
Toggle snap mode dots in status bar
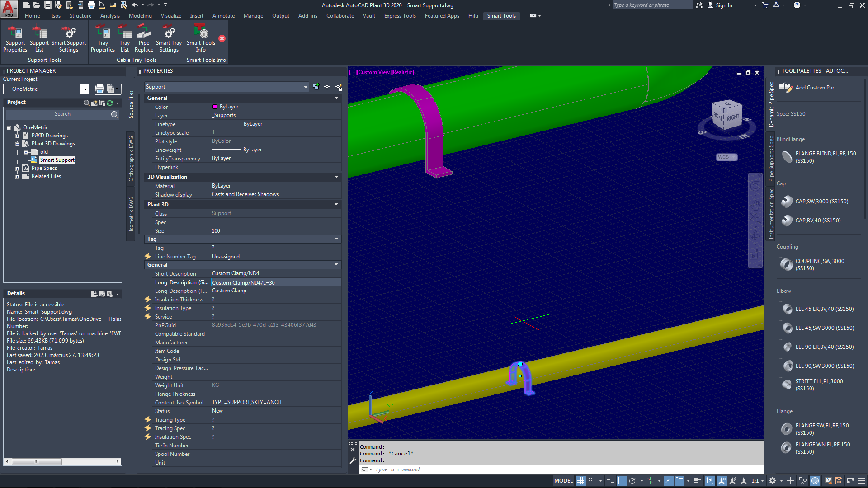[x=592, y=481]
